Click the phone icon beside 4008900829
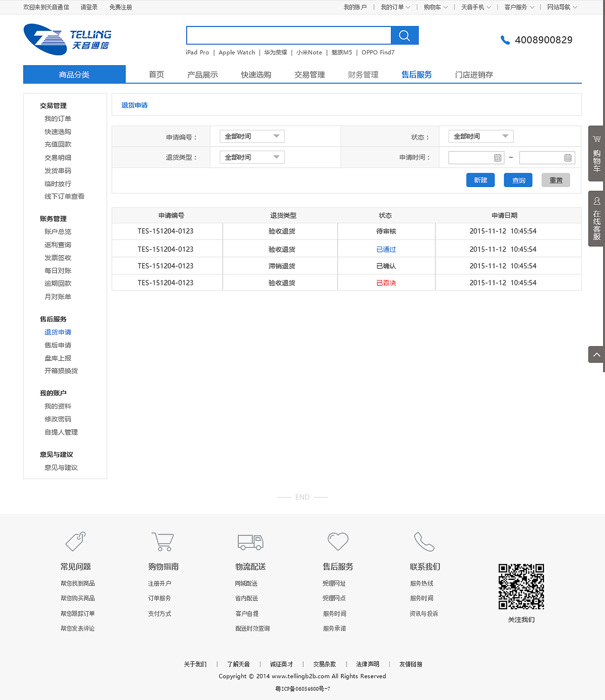605x700 pixels. (505, 40)
